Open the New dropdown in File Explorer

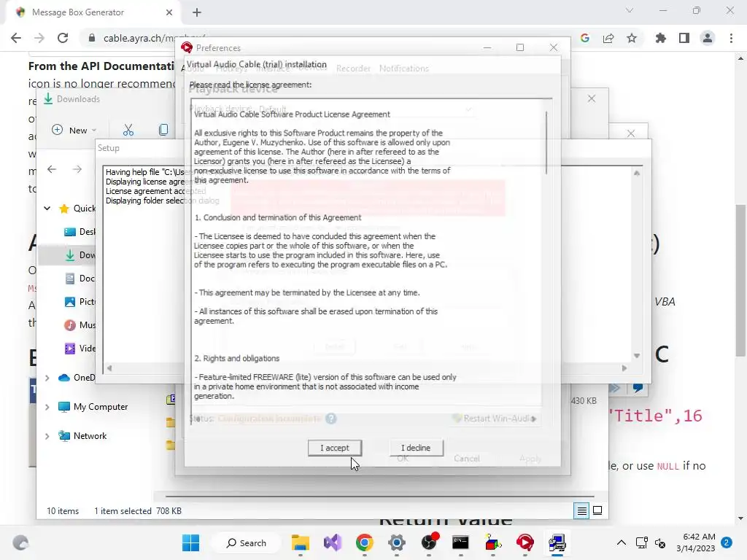click(x=74, y=130)
